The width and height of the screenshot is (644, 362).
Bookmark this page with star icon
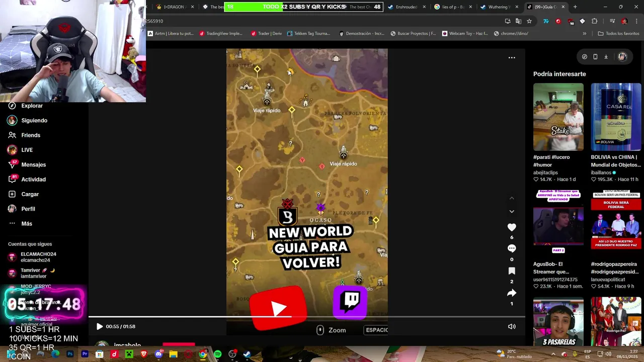(529, 21)
